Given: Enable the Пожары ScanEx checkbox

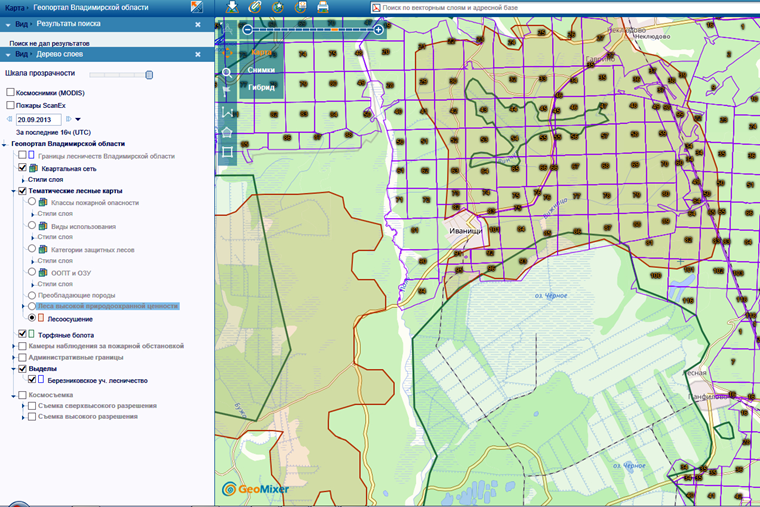Looking at the screenshot, I should coord(10,105).
